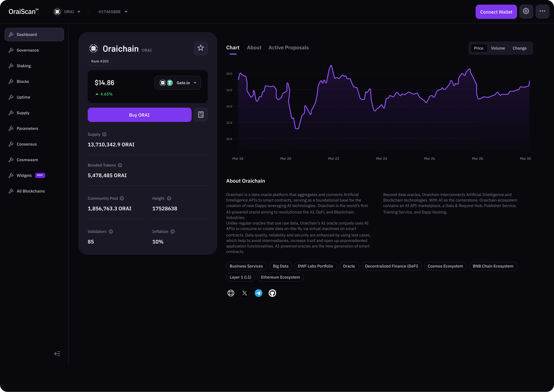The height and width of the screenshot is (392, 554).
Task: Click the 13,710,342.9 ORAI supply value
Action: click(x=111, y=145)
